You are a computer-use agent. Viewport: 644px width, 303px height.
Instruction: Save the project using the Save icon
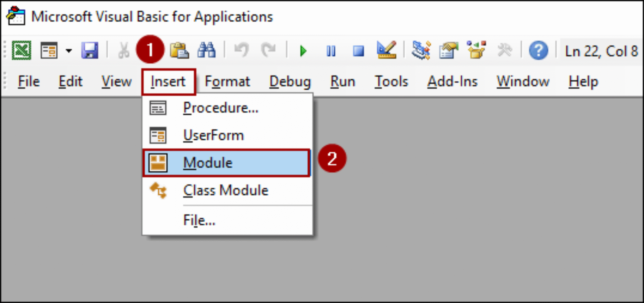[90, 50]
